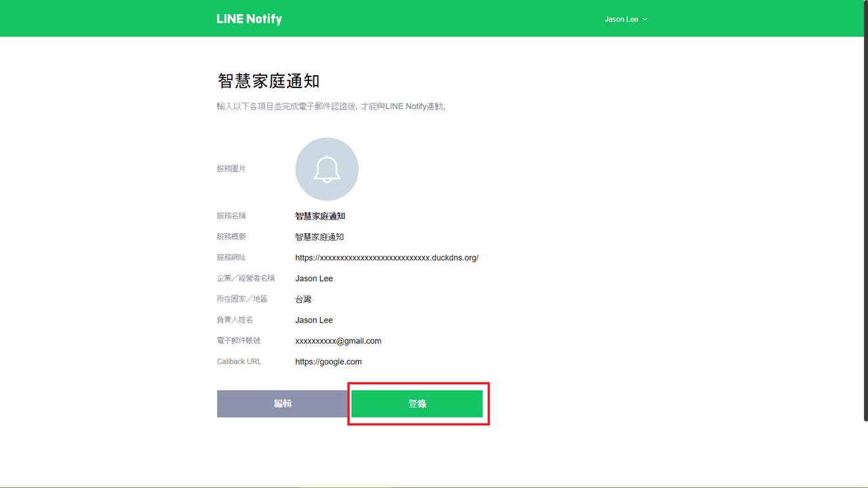Click the 電子郵件帳號 label
Viewport: 868px width, 488px height.
click(x=239, y=341)
